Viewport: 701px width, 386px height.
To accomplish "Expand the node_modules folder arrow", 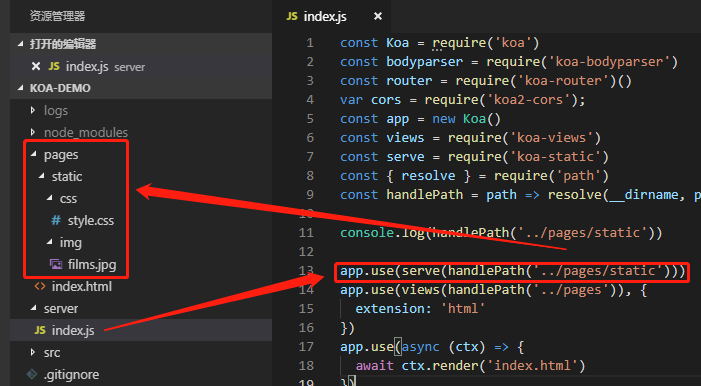I will click(x=33, y=132).
